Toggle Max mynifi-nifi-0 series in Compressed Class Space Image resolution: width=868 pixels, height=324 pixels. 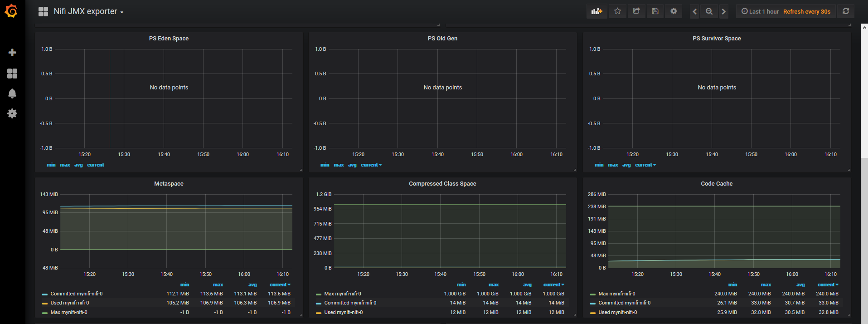click(x=342, y=294)
